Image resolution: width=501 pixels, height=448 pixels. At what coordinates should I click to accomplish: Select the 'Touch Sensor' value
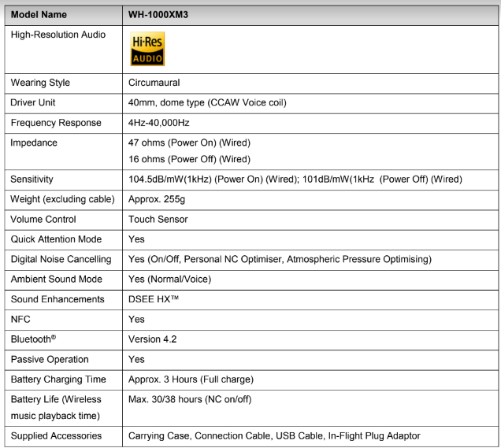pyautogui.click(x=158, y=220)
